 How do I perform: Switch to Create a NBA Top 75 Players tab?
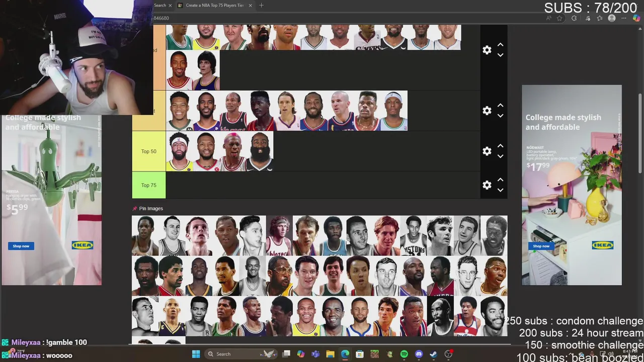pyautogui.click(x=215, y=5)
